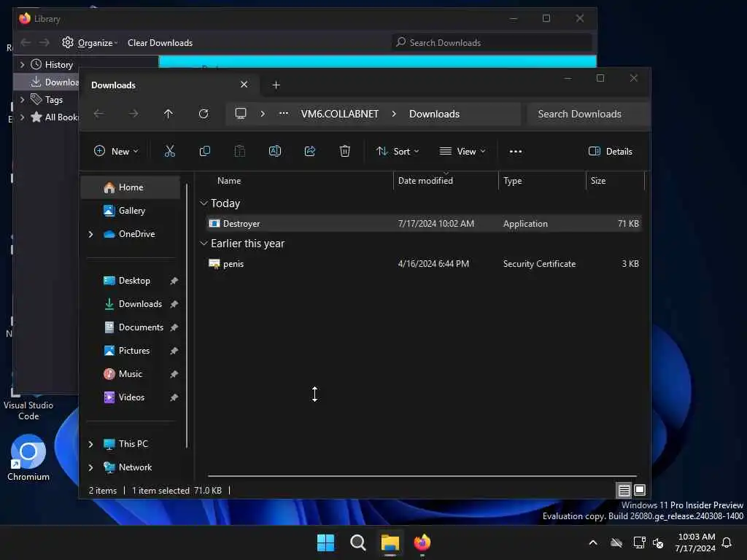747x560 pixels.
Task: Open the New item dropdown
Action: [116, 152]
